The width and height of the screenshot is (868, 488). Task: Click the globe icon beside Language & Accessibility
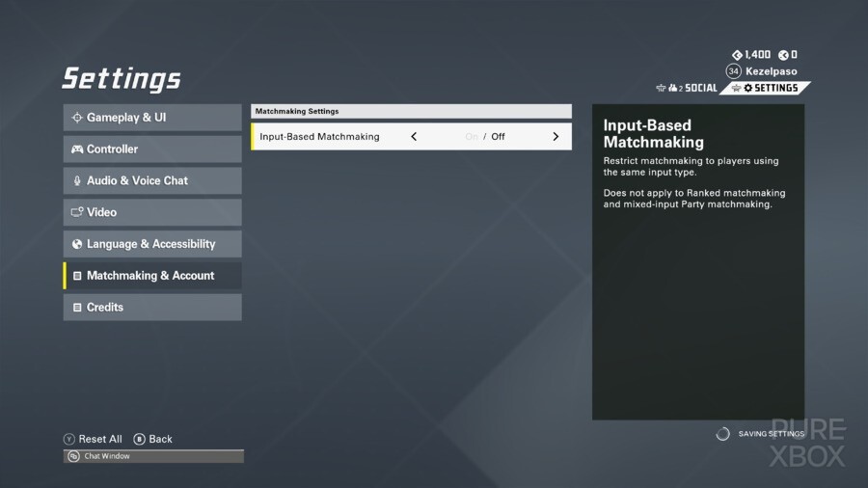pyautogui.click(x=77, y=244)
